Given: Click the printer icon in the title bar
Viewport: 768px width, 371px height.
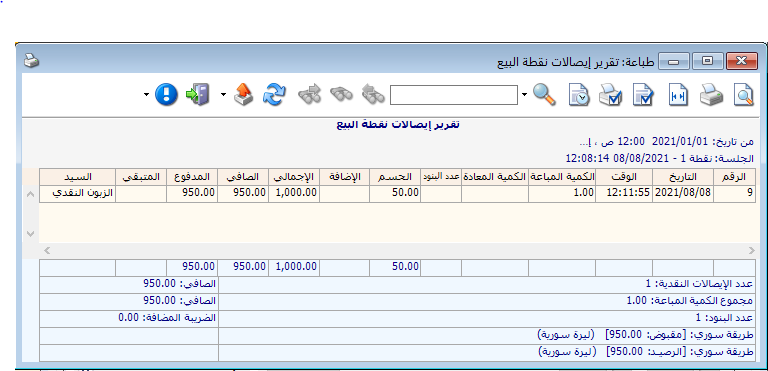Looking at the screenshot, I should (31, 61).
